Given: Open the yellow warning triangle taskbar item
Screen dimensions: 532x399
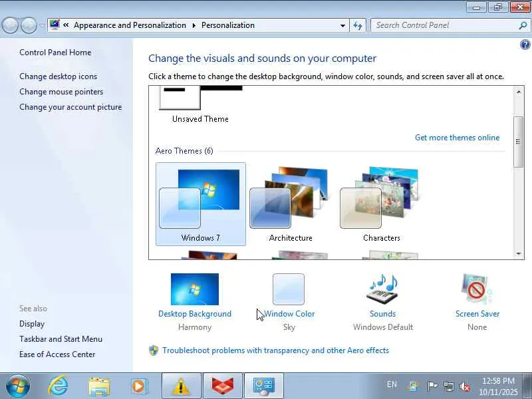Looking at the screenshot, I should [x=181, y=386].
